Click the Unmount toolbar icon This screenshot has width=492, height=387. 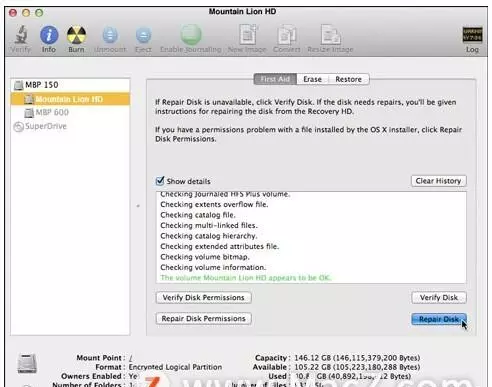[x=110, y=35]
